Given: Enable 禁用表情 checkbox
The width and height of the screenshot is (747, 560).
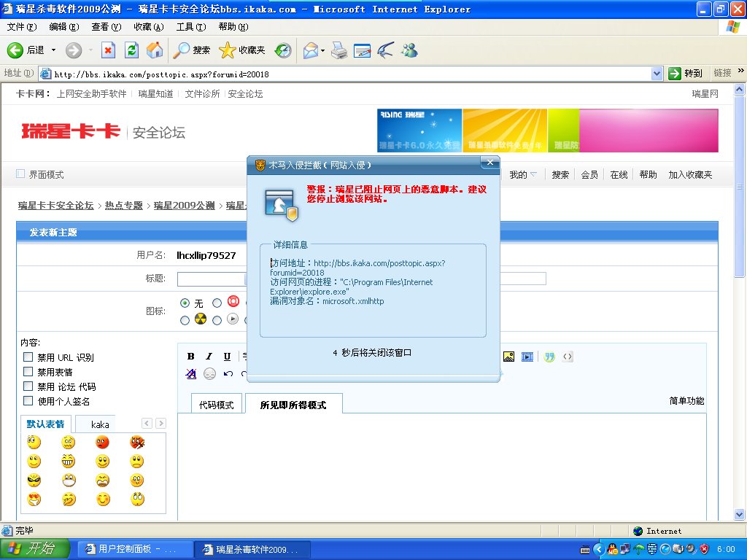Looking at the screenshot, I should point(28,371).
